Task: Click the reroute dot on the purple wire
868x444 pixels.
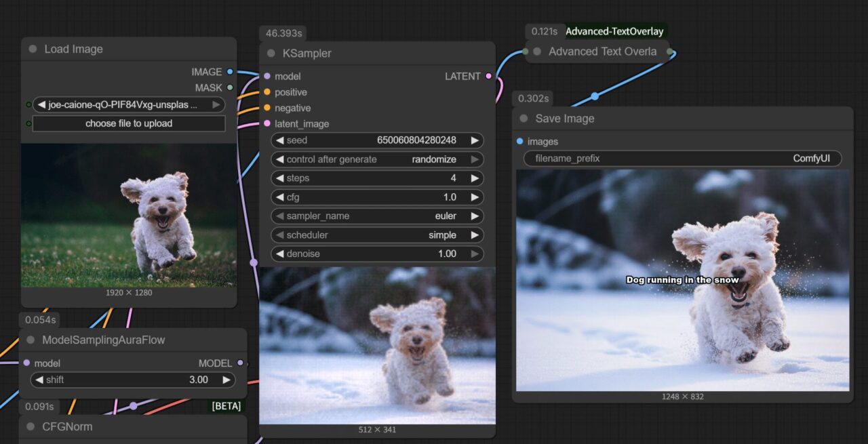Action: click(254, 262)
